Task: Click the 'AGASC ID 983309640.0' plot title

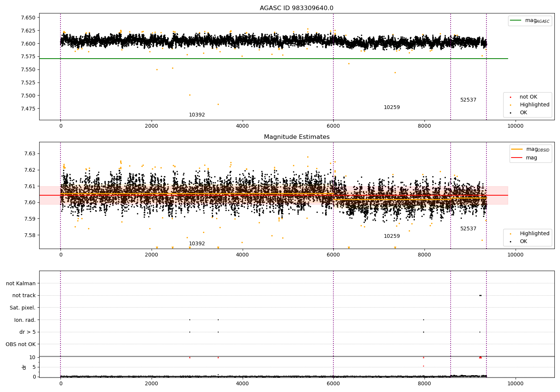Action: click(296, 8)
